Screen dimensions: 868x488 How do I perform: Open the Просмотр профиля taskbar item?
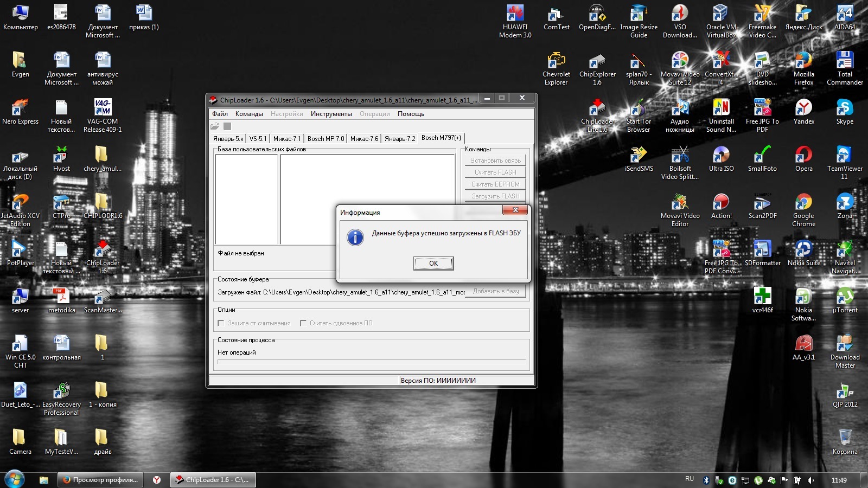coord(100,480)
